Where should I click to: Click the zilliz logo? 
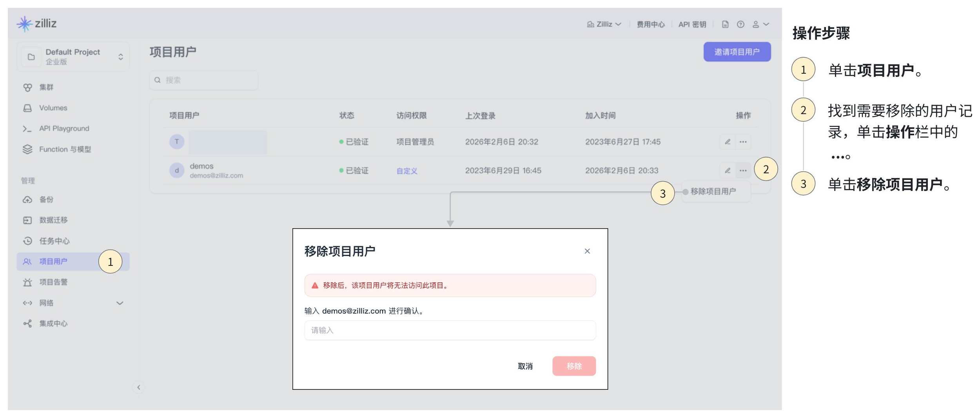pyautogui.click(x=37, y=24)
